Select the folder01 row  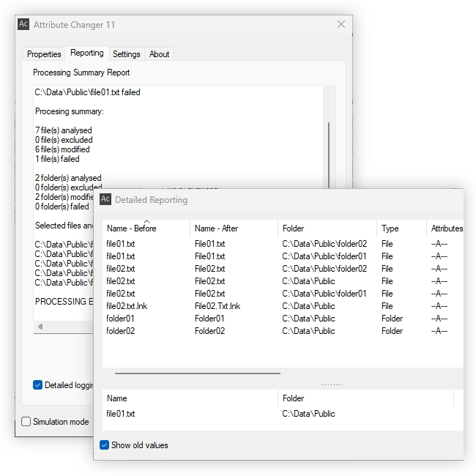click(283, 319)
